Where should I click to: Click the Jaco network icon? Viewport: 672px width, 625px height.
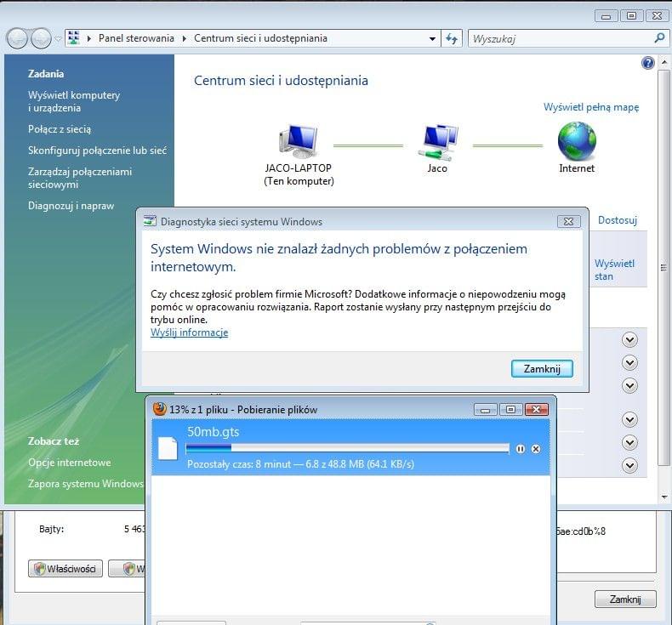point(437,142)
